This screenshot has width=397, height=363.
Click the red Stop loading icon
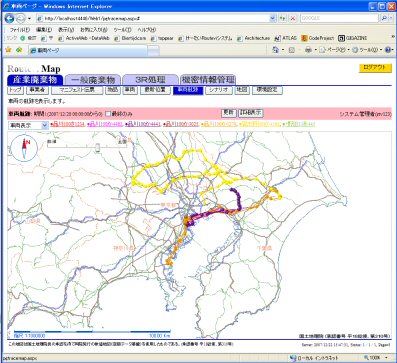pos(293,18)
